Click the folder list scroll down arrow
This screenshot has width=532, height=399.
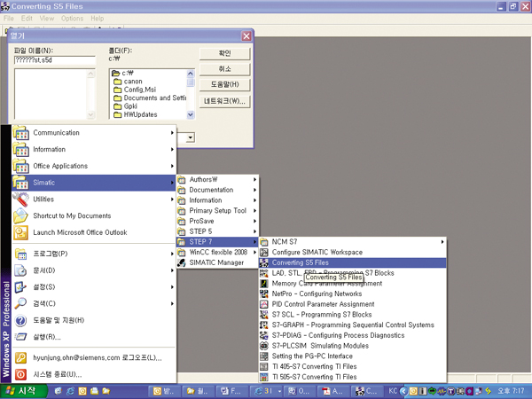point(191,115)
